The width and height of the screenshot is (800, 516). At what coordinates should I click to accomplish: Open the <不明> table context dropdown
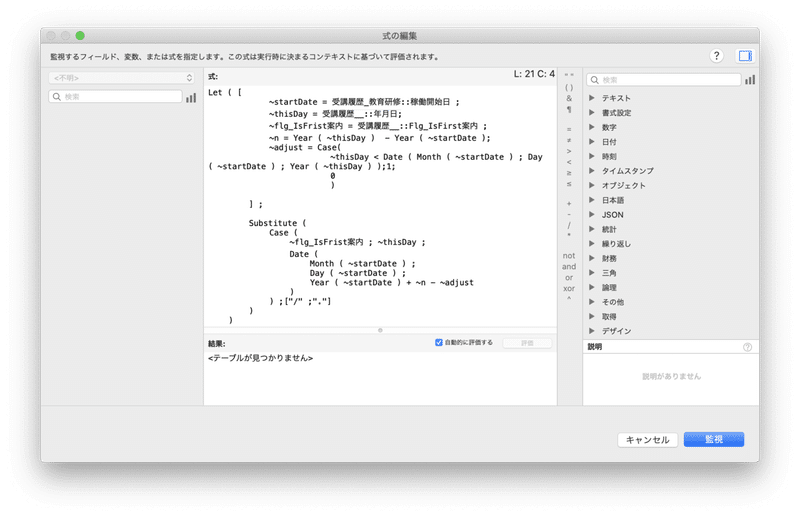coord(122,78)
